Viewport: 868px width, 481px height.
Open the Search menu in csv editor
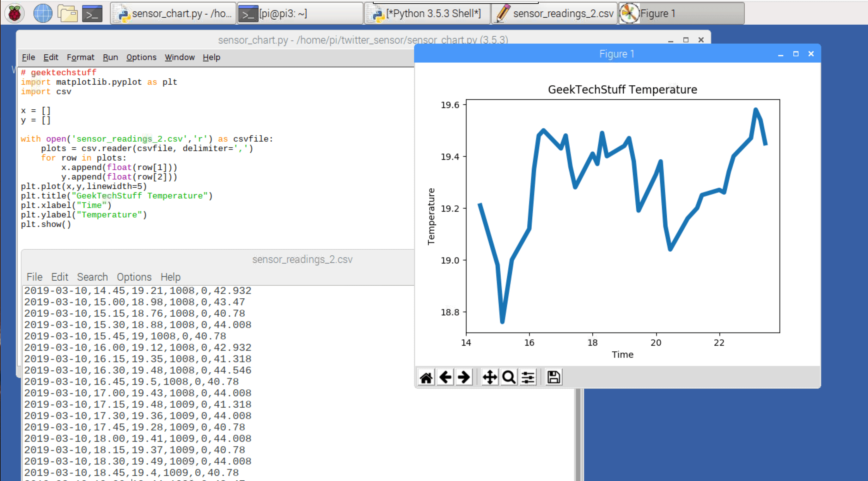(92, 277)
